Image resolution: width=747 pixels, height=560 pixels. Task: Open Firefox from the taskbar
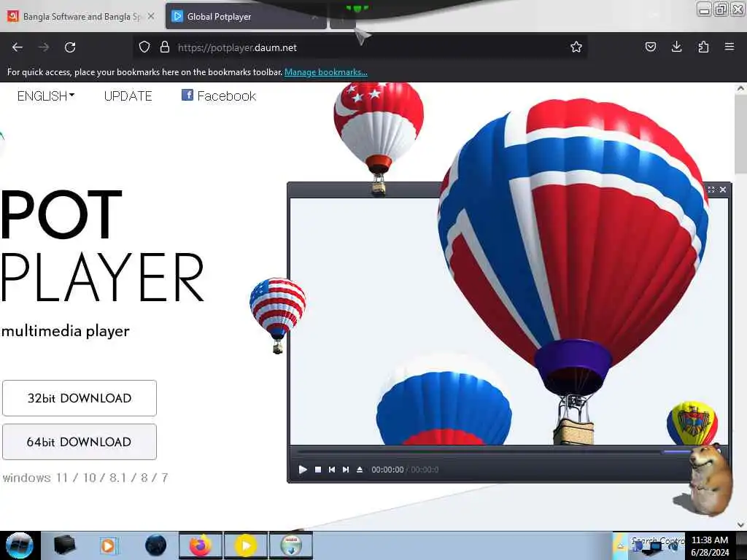[201, 545]
